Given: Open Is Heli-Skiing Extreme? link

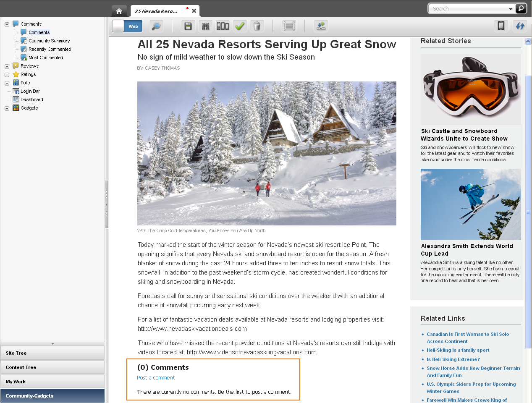Looking at the screenshot, I should click(453, 359).
